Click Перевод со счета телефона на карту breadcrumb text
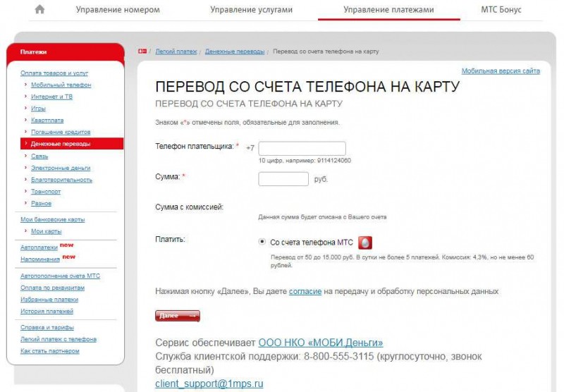The width and height of the screenshot is (564, 392). point(326,51)
